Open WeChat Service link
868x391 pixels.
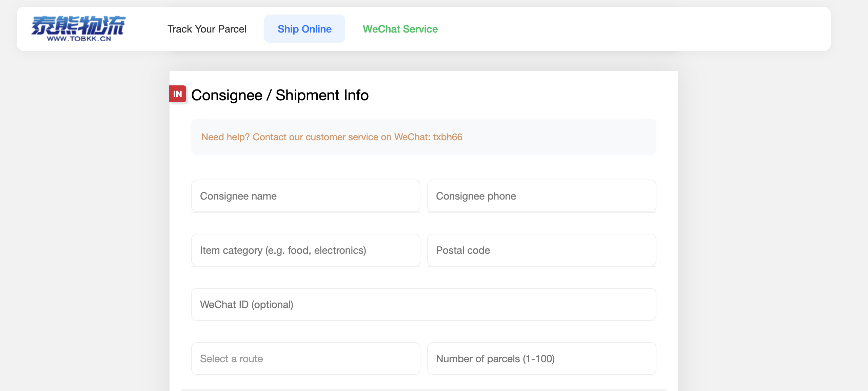[400, 29]
